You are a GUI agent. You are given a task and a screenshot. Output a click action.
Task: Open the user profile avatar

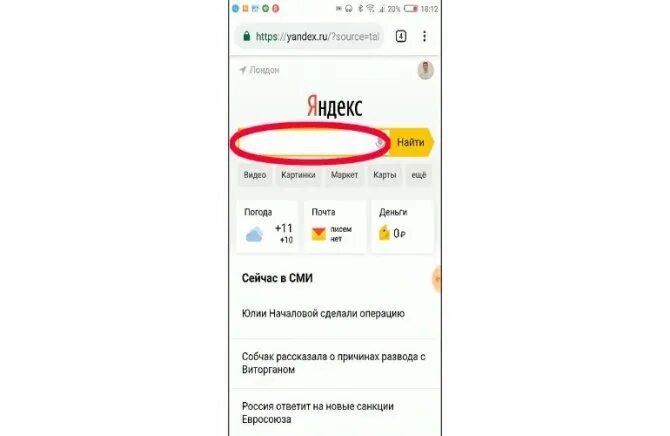[426, 70]
